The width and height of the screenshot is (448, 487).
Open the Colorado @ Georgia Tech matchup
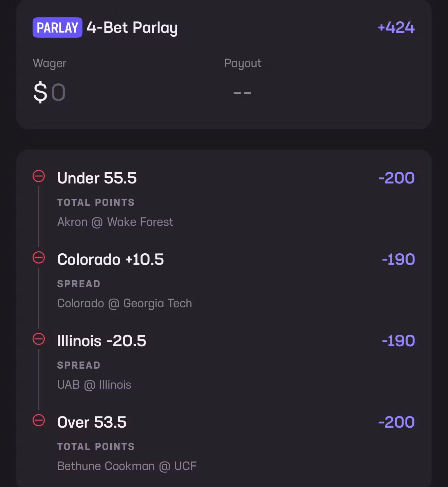[x=125, y=304]
